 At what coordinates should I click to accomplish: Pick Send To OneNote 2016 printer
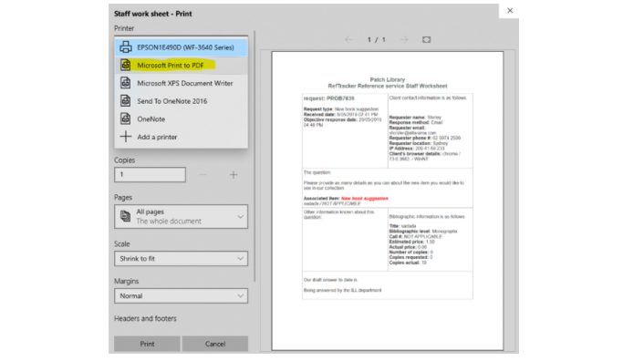(x=182, y=101)
